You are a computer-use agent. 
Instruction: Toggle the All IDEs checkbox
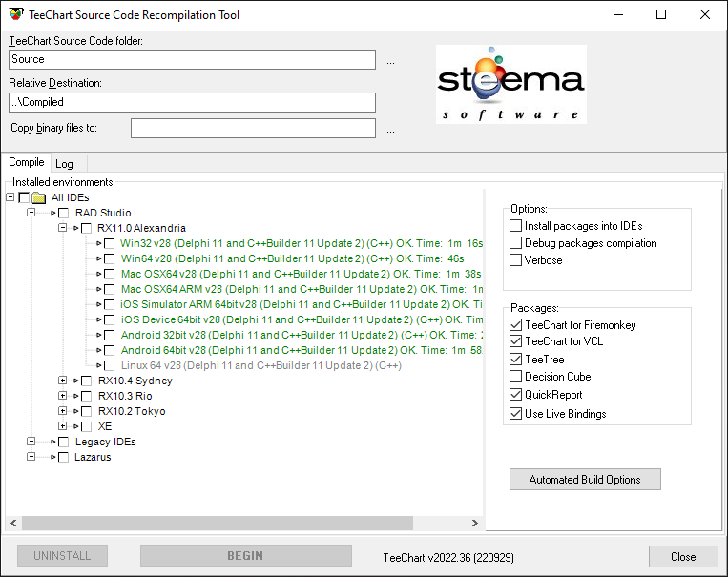click(24, 197)
